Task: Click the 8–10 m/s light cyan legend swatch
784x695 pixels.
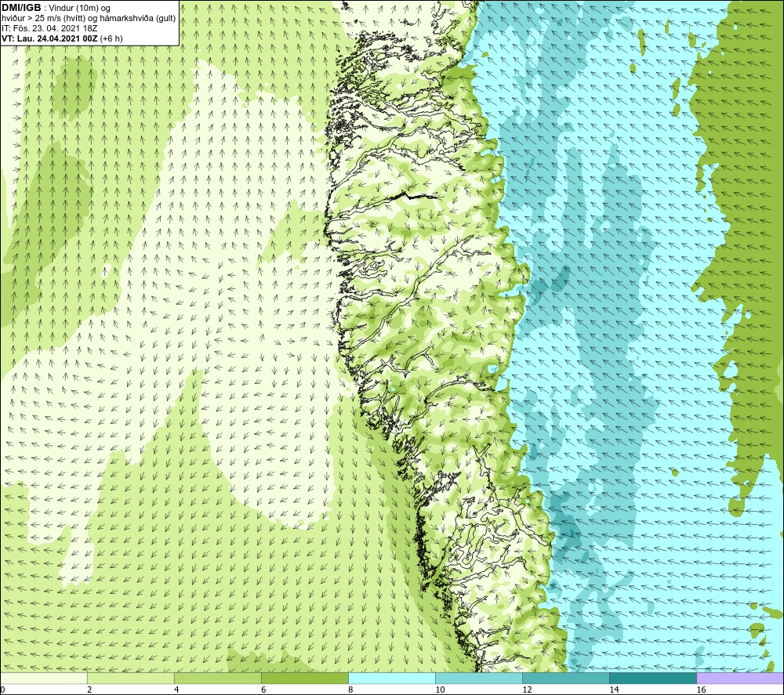Action: (x=391, y=678)
